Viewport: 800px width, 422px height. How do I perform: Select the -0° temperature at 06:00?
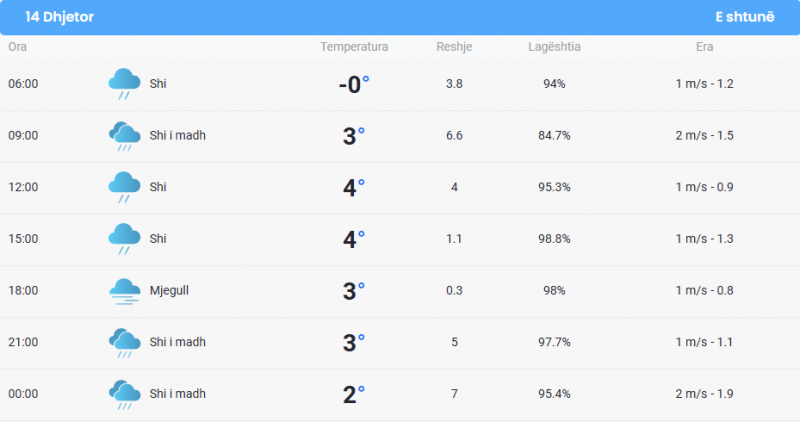pyautogui.click(x=354, y=84)
